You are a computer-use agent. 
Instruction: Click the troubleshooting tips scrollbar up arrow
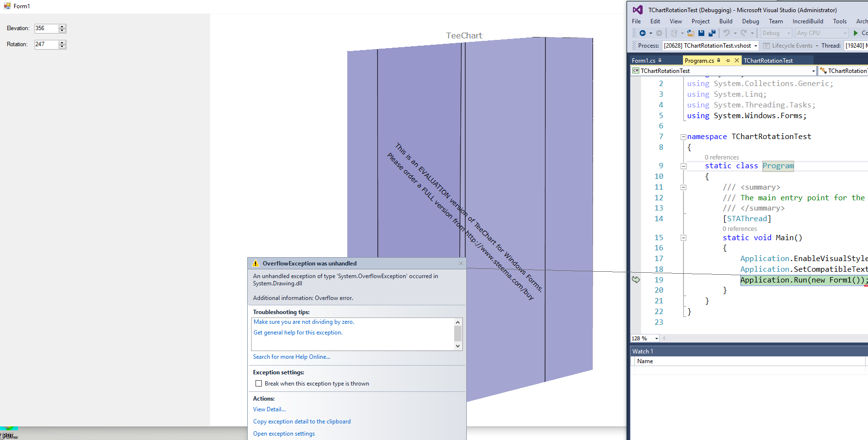458,322
